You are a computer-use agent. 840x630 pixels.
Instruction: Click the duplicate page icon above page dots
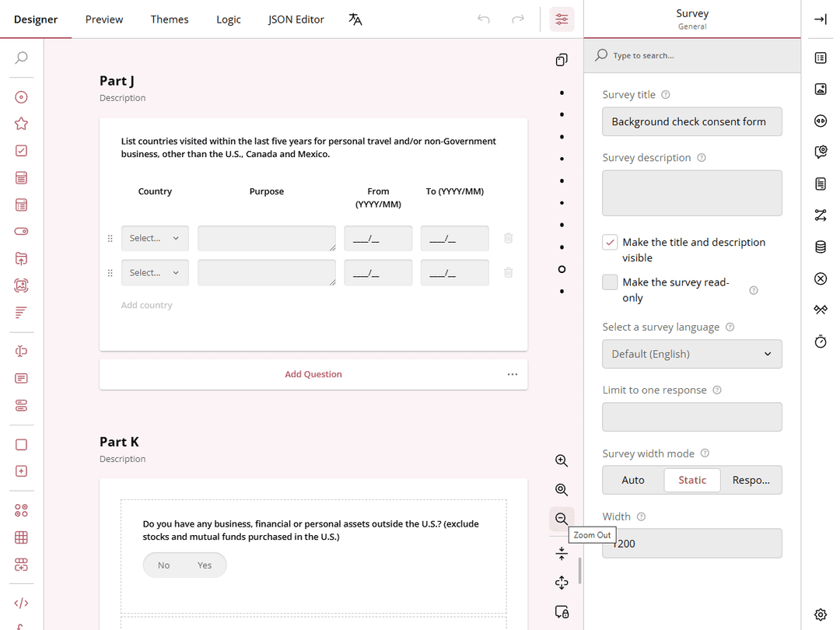[x=562, y=59]
